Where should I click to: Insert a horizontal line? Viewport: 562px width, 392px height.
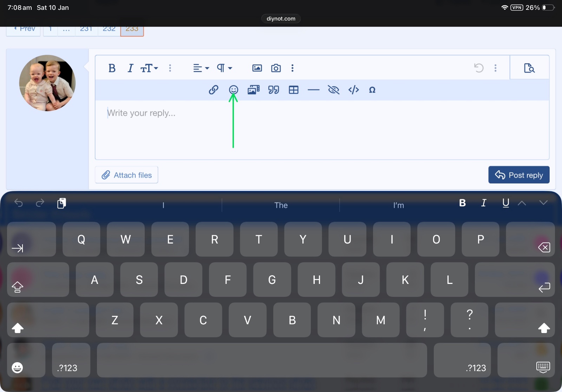click(313, 90)
